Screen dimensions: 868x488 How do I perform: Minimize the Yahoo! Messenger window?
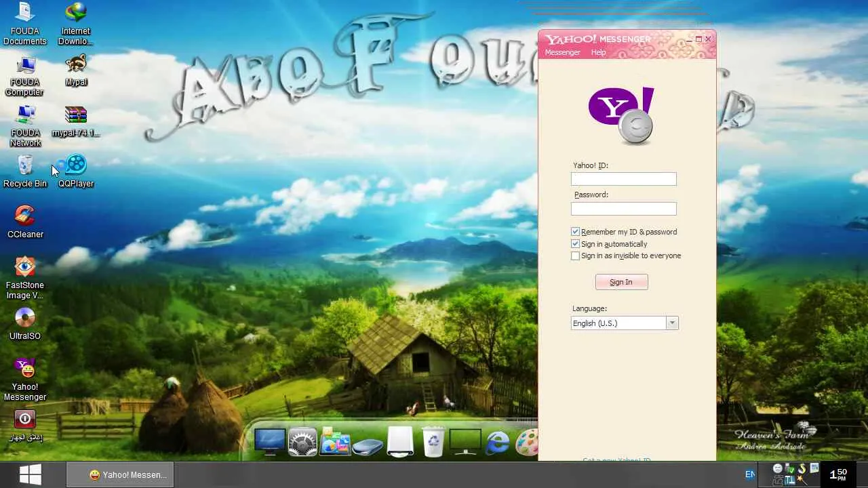pos(689,39)
